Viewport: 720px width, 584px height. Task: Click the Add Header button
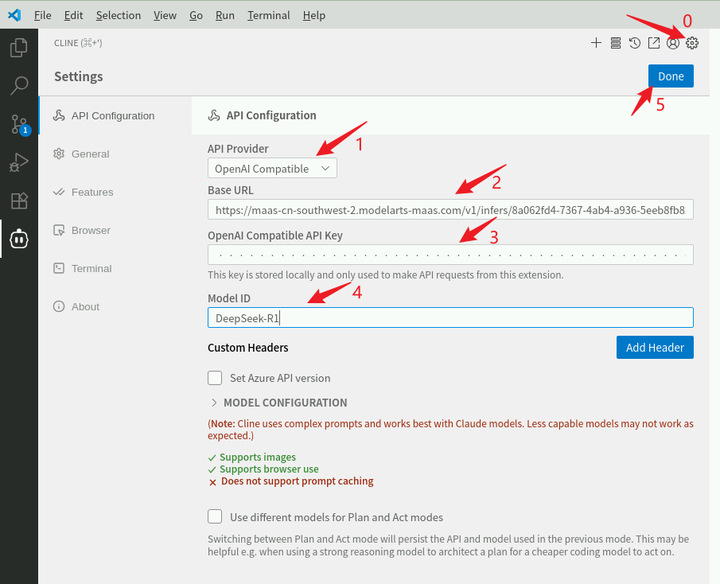[x=655, y=348]
